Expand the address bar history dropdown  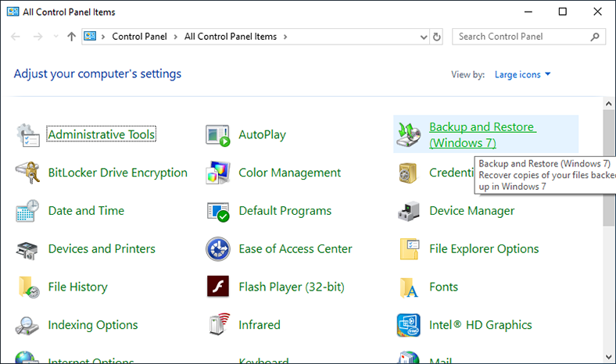(424, 37)
